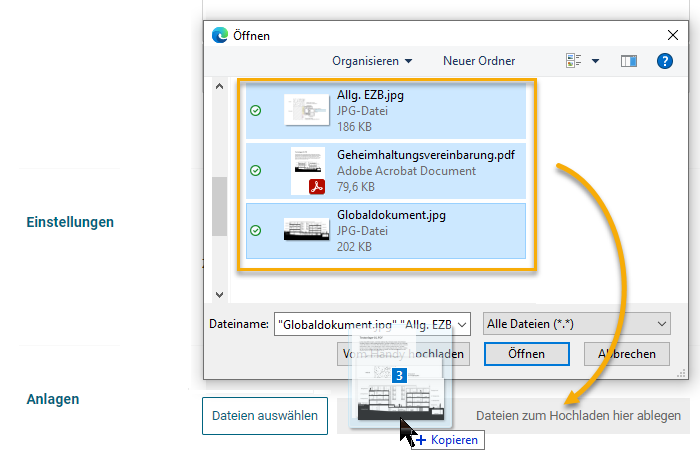Image resolution: width=700 pixels, height=458 pixels.
Task: Open the view options dropdown arrow
Action: (596, 61)
